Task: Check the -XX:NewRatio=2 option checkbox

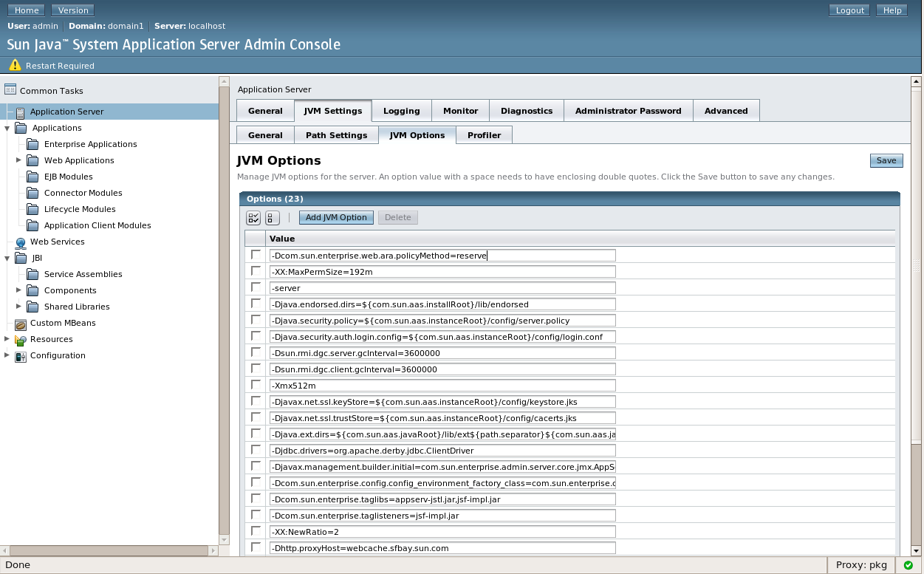Action: coord(256,530)
